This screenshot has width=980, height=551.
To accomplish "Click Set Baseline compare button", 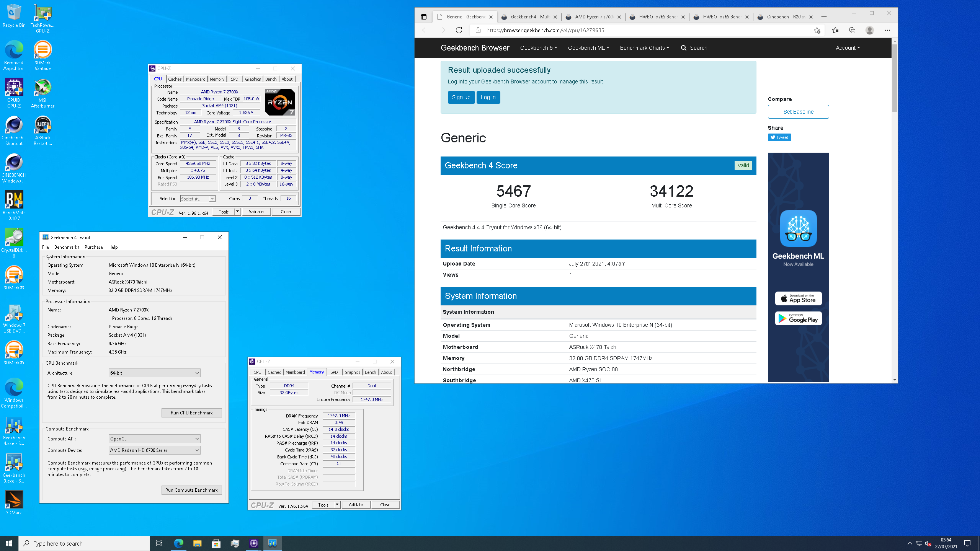I will [798, 112].
